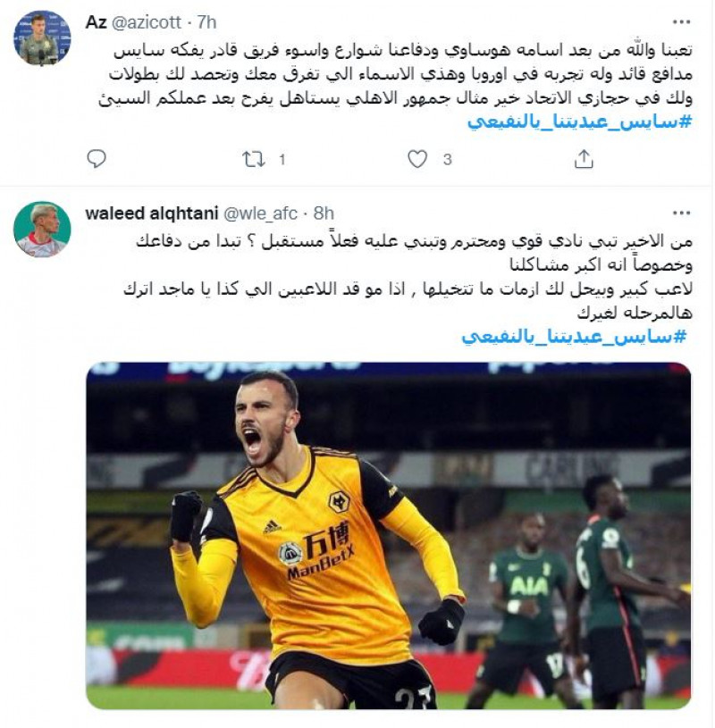Open more options on Az's tweet
This screenshot has height=728, width=715.
681,21
